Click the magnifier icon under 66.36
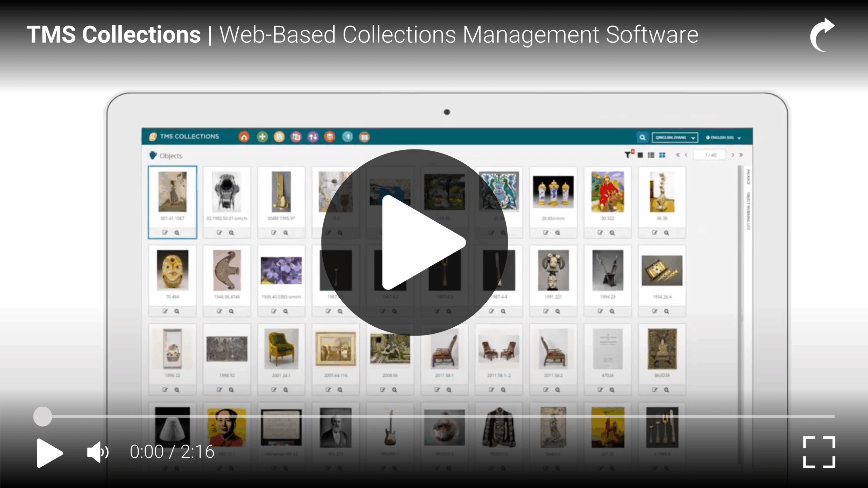The width and height of the screenshot is (868, 488). [667, 233]
